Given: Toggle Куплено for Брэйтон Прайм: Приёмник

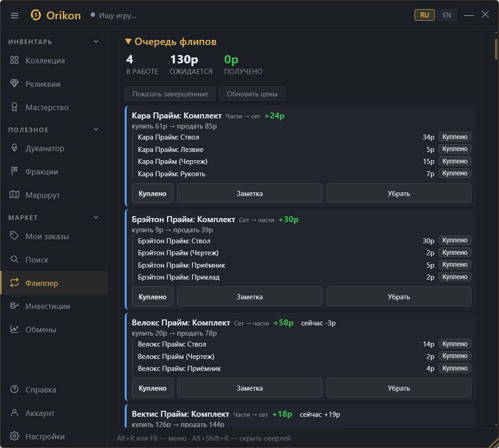Looking at the screenshot, I should [455, 264].
